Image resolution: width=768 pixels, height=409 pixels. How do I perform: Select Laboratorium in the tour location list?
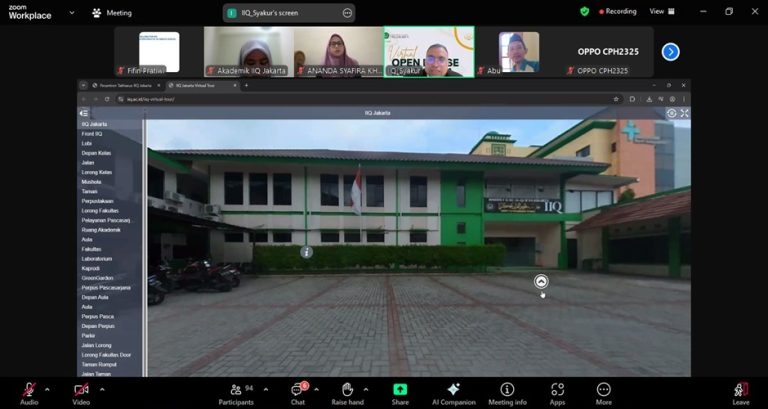[x=98, y=258]
